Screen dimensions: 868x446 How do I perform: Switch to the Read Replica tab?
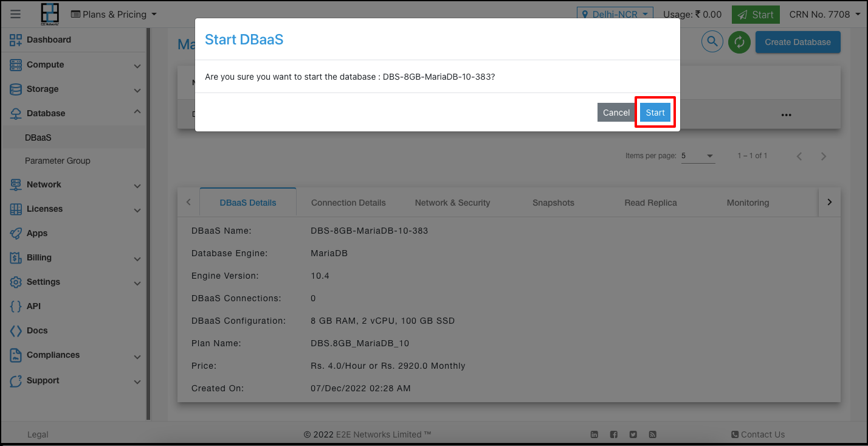point(650,203)
